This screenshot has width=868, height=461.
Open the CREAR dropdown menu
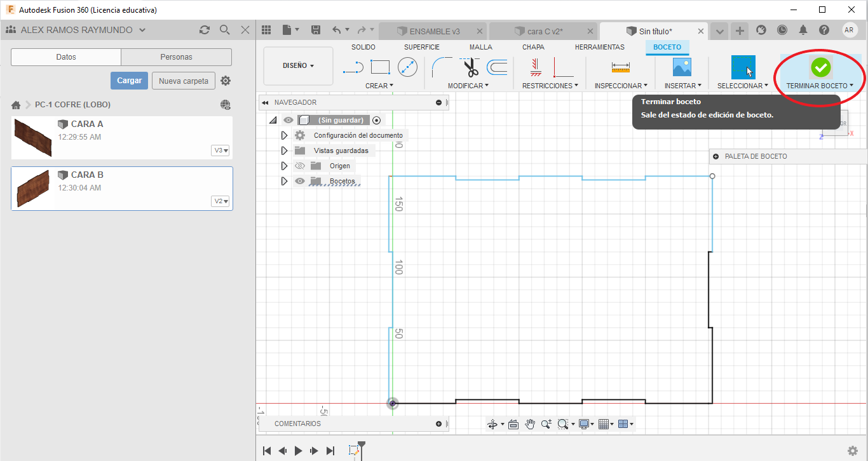pyautogui.click(x=379, y=86)
